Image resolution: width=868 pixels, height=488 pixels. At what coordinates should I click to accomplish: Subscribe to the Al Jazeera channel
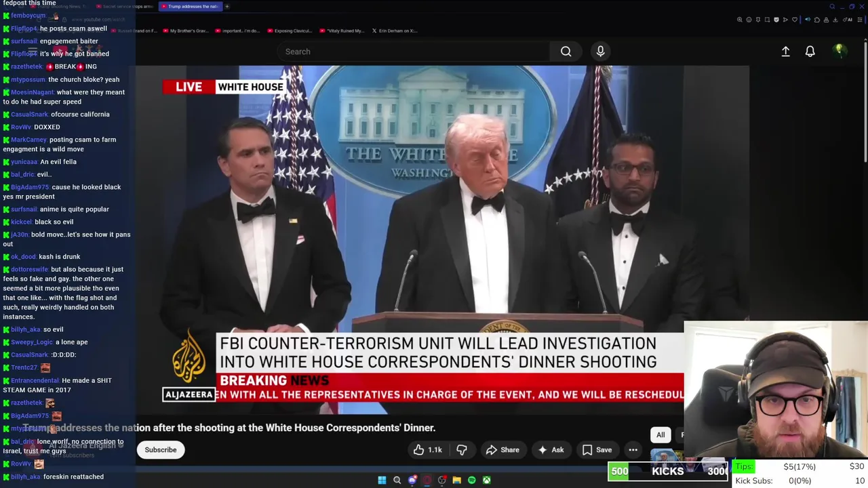tap(161, 450)
